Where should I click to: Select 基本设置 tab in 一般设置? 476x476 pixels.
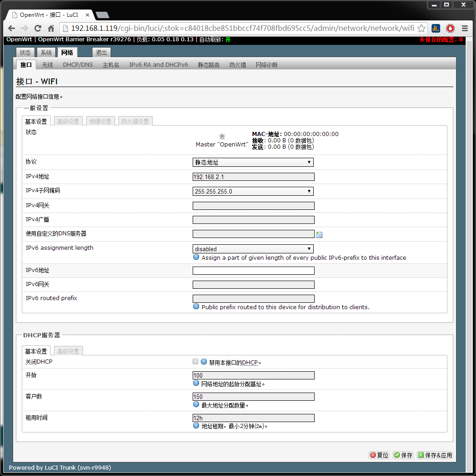tap(36, 121)
